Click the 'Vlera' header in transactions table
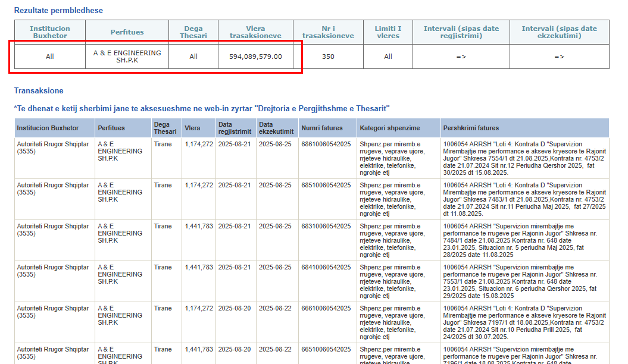Image resolution: width=628 pixels, height=364 pixels. click(192, 128)
